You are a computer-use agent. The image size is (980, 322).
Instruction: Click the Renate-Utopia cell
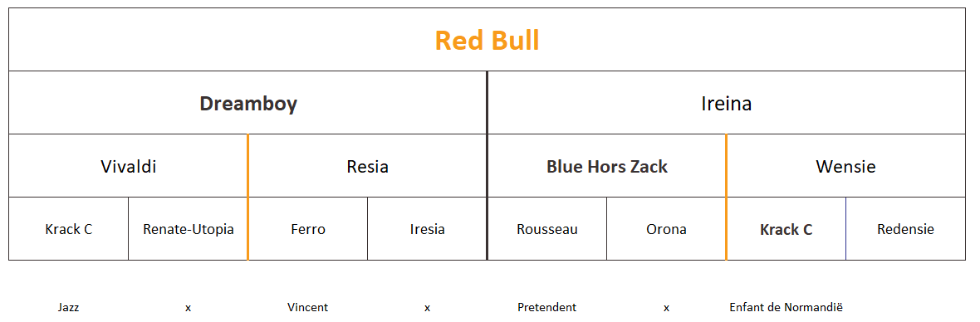(x=189, y=229)
